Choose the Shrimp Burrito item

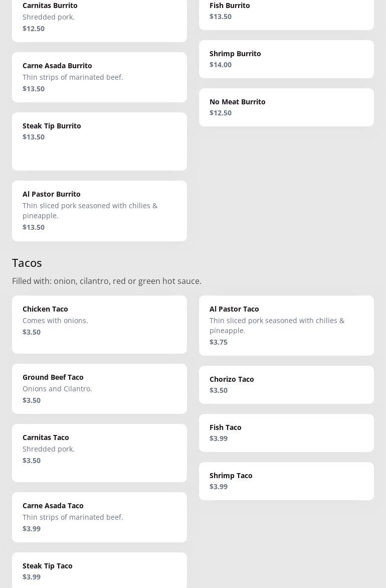286,59
